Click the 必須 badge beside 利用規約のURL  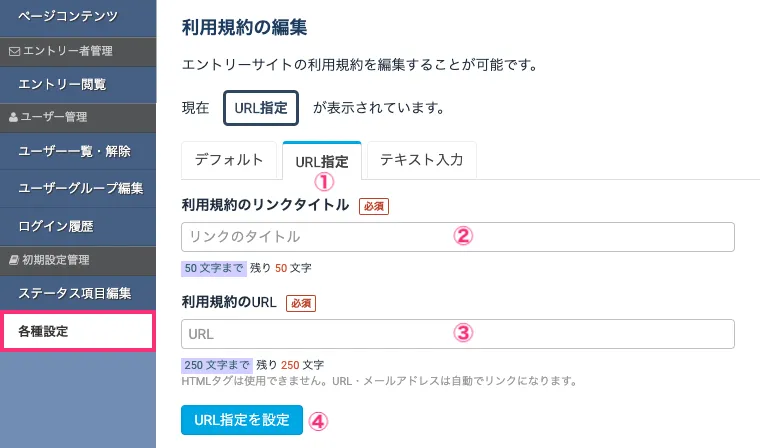pos(300,302)
